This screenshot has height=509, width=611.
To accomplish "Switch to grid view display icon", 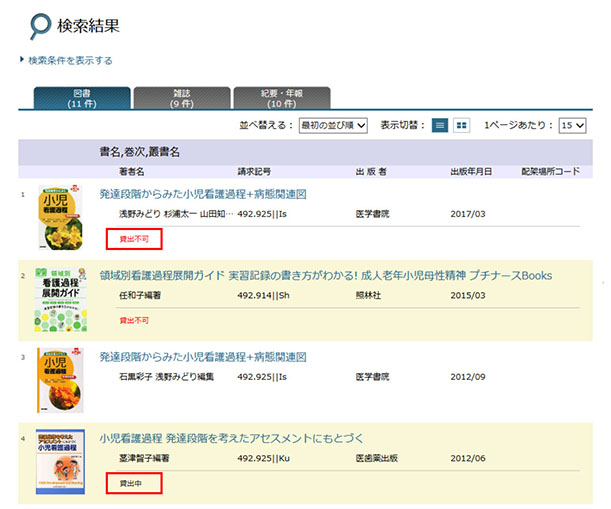I will click(461, 126).
